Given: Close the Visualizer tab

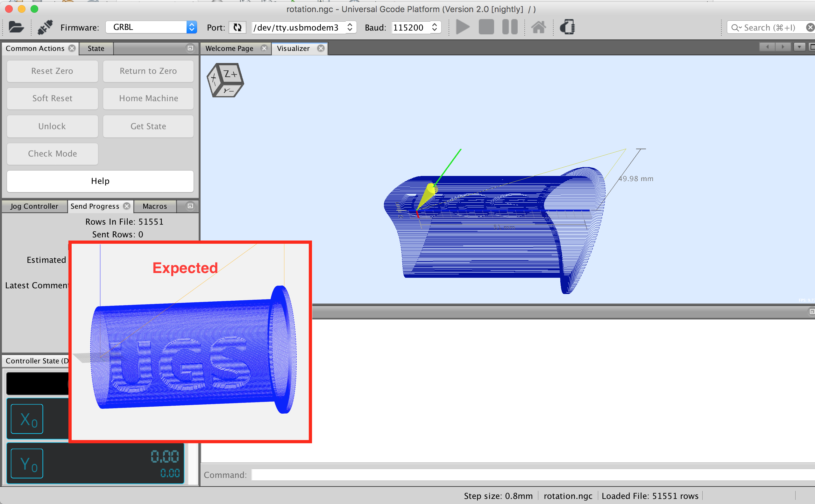Looking at the screenshot, I should 321,48.
